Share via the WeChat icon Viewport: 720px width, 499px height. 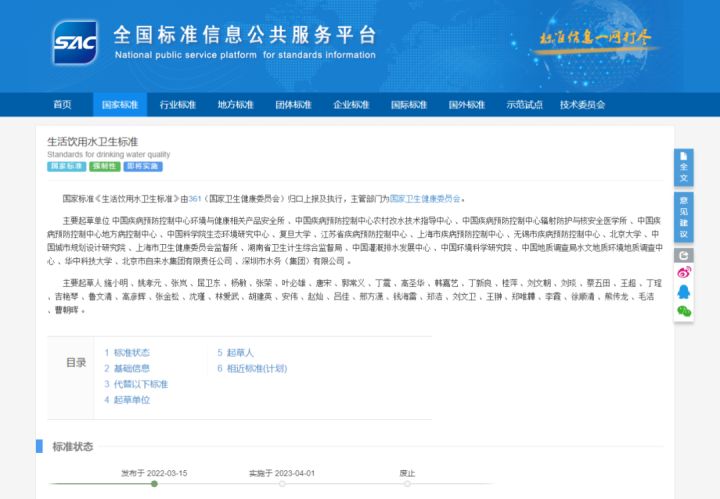coord(684,311)
